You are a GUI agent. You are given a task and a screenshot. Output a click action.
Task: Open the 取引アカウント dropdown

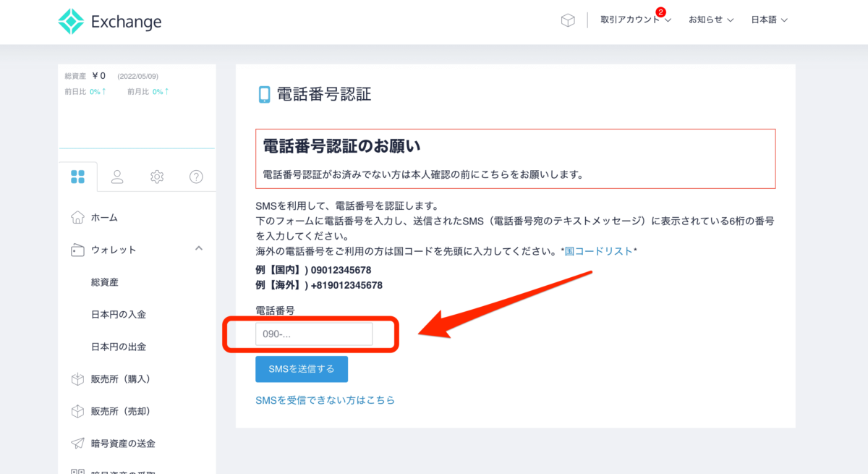636,20
